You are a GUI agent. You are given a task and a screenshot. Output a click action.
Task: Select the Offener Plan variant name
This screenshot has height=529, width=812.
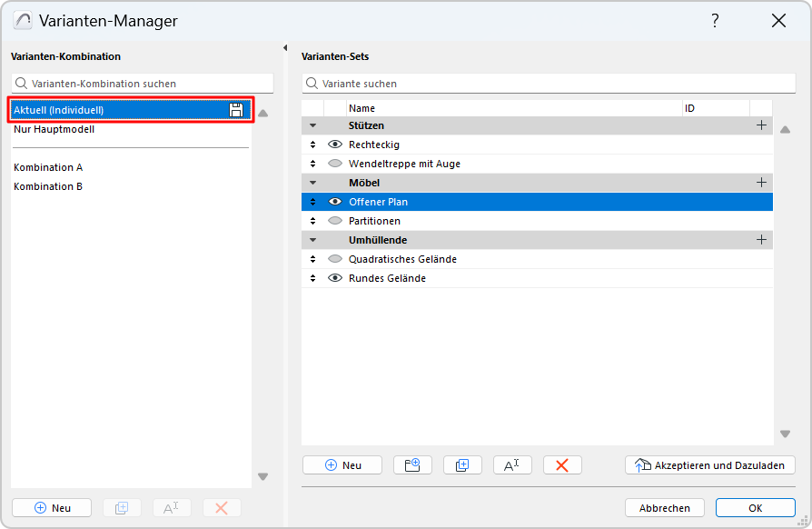point(378,202)
